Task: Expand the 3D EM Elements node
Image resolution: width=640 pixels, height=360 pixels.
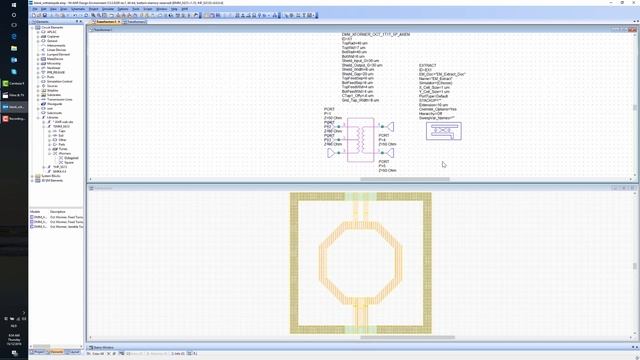Action: click(32, 180)
